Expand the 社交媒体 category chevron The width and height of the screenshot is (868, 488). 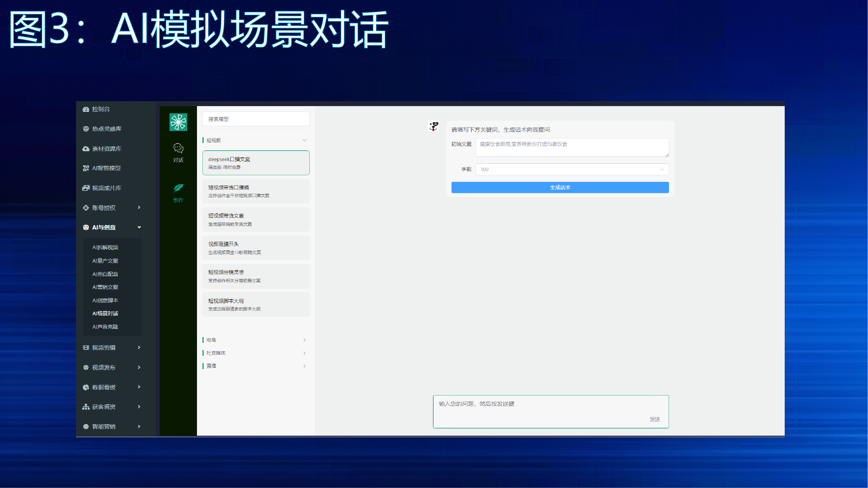[x=304, y=353]
